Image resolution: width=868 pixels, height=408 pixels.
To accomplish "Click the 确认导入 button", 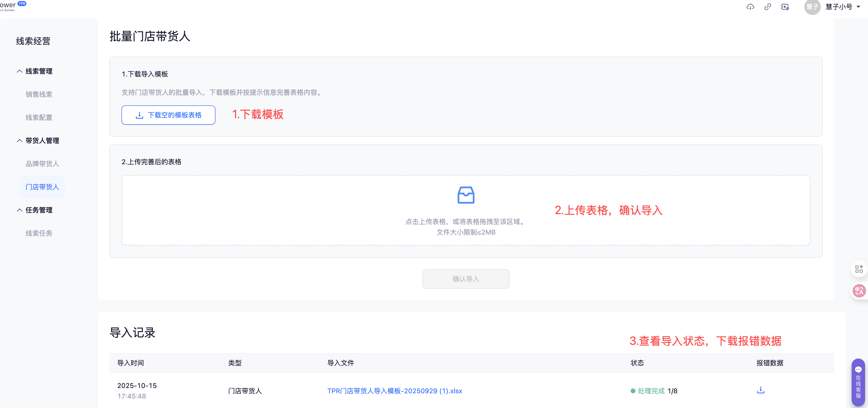I will [x=466, y=279].
